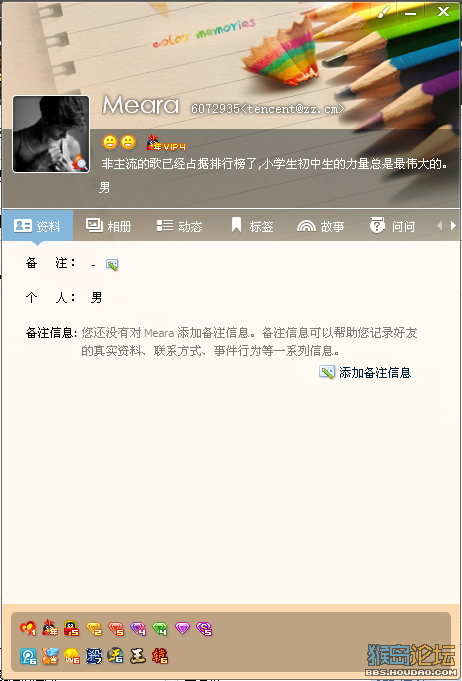This screenshot has height=681, width=462.
Task: Switch to the 问问 questions tab
Action: 392,226
